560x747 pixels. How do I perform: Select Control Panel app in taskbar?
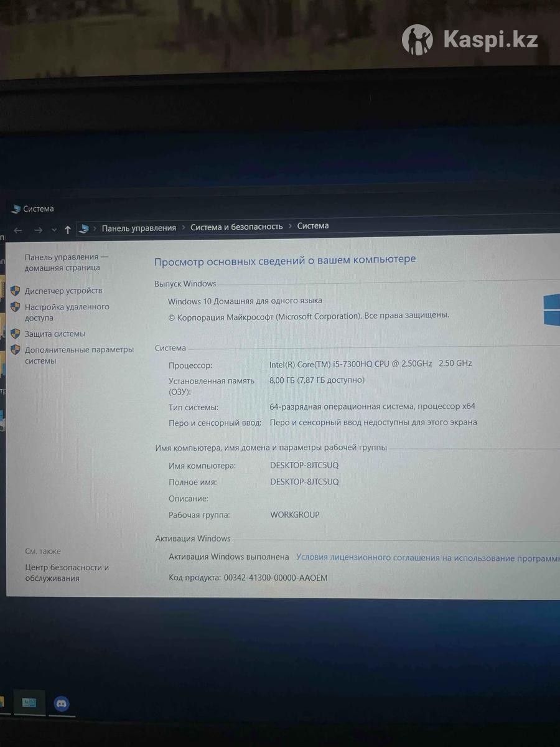pyautogui.click(x=29, y=703)
